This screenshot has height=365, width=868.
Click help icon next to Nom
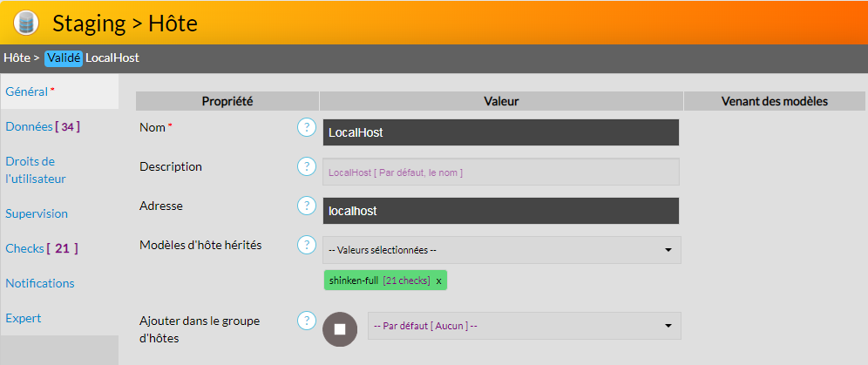click(306, 128)
